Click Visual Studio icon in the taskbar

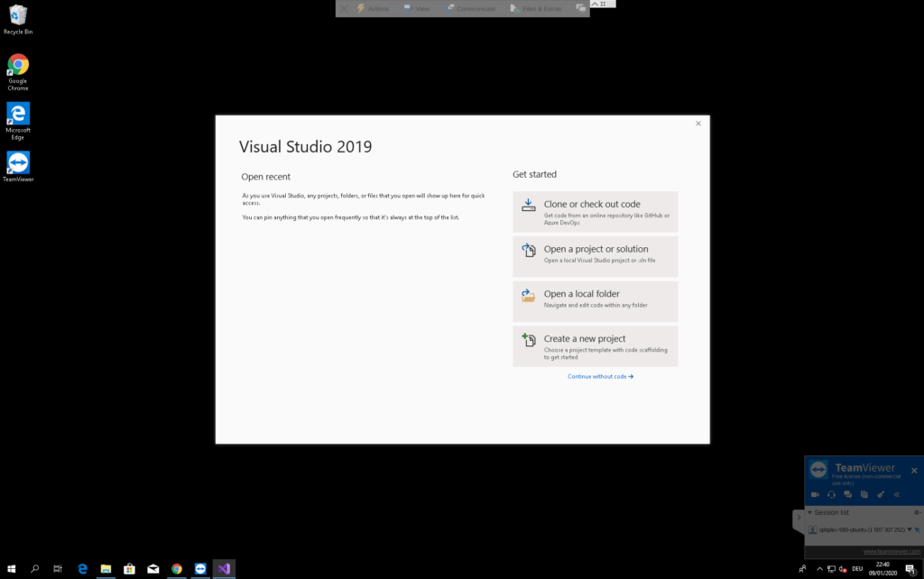click(x=224, y=568)
